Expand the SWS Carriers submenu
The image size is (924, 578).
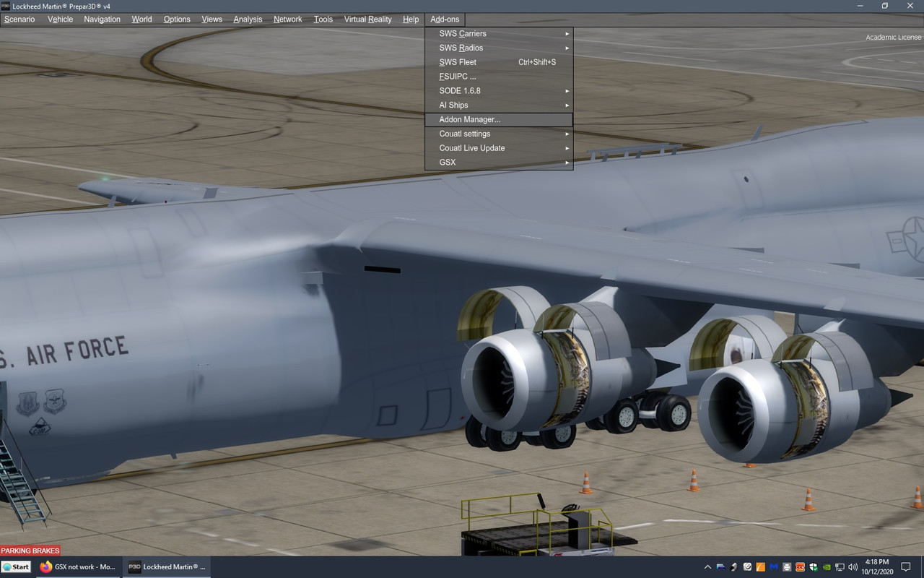499,33
